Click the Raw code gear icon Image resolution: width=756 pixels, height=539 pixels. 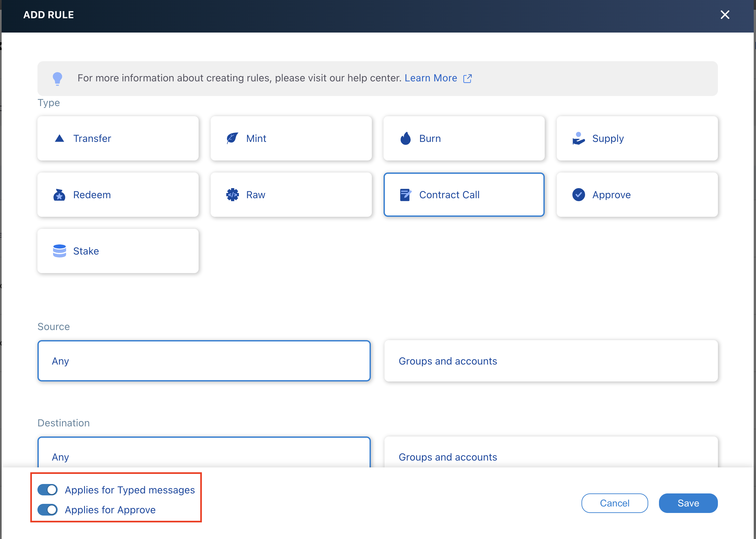click(x=232, y=195)
